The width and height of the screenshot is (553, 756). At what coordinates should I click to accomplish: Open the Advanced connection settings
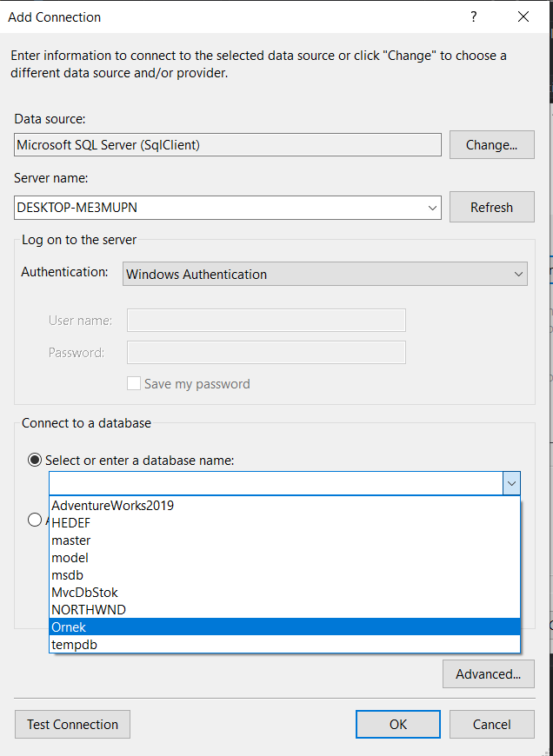(488, 673)
